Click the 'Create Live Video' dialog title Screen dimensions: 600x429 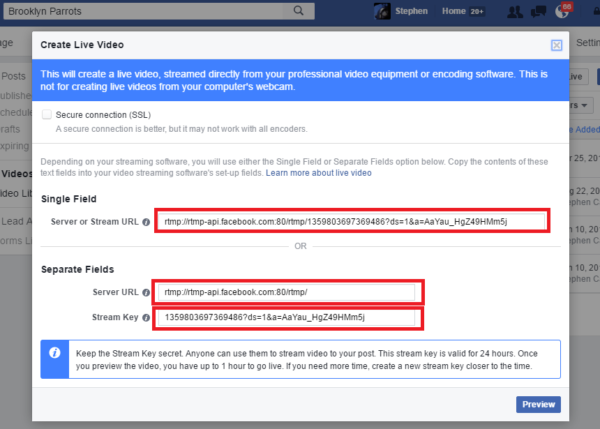click(82, 45)
